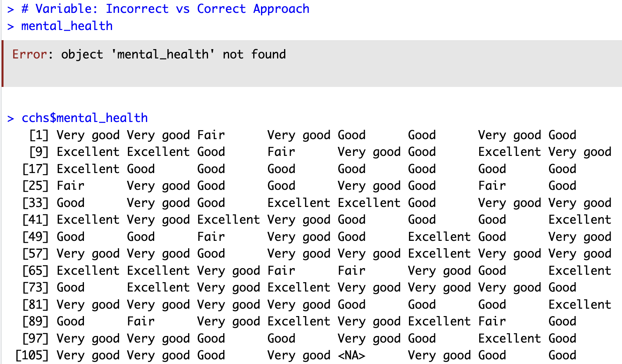The height and width of the screenshot is (364, 622).
Task: Click the "[97]" row index
Action: click(x=36, y=339)
